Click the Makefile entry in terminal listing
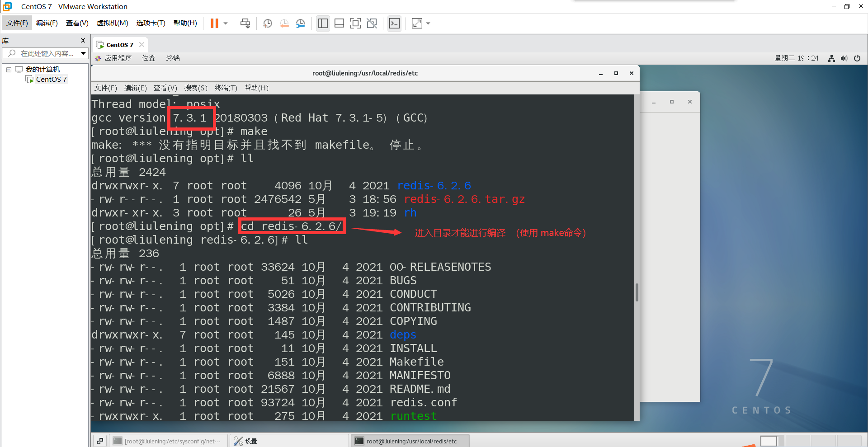This screenshot has width=868, height=447. click(416, 362)
